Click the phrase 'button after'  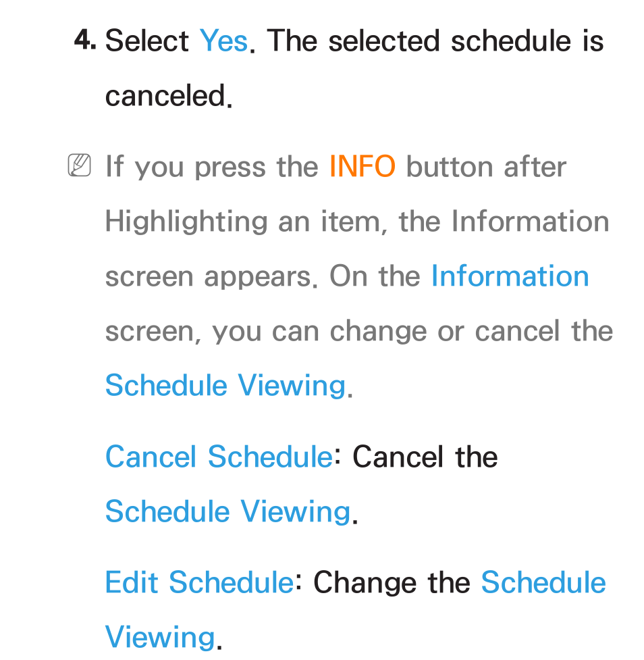point(486,167)
